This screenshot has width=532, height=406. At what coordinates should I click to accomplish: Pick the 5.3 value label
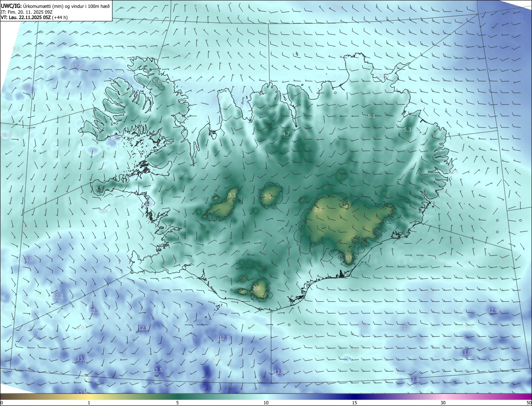[407, 130]
